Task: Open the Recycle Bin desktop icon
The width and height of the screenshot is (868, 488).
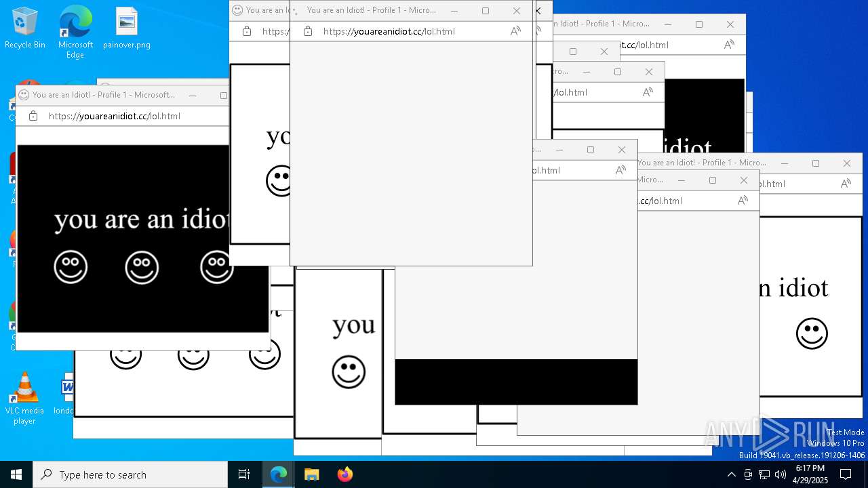Action: [25, 28]
